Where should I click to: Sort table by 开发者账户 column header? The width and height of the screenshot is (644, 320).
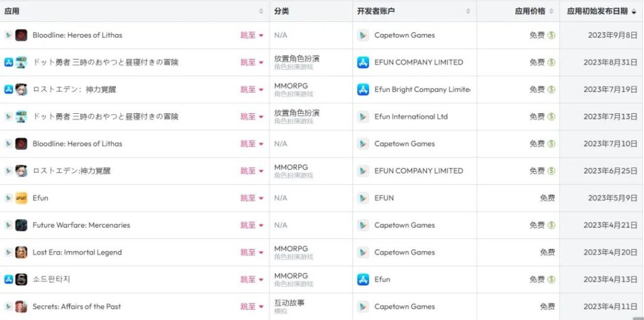coord(414,11)
